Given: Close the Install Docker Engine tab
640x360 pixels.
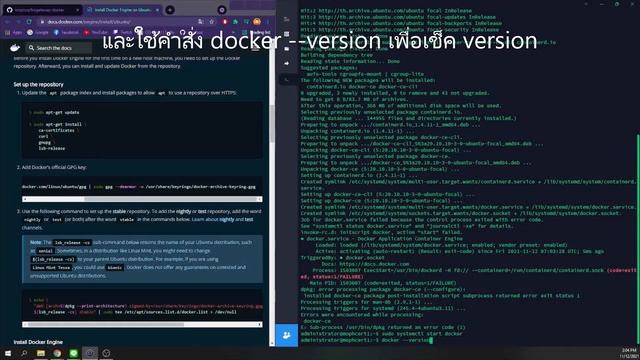Looking at the screenshot, I should pos(157,10).
